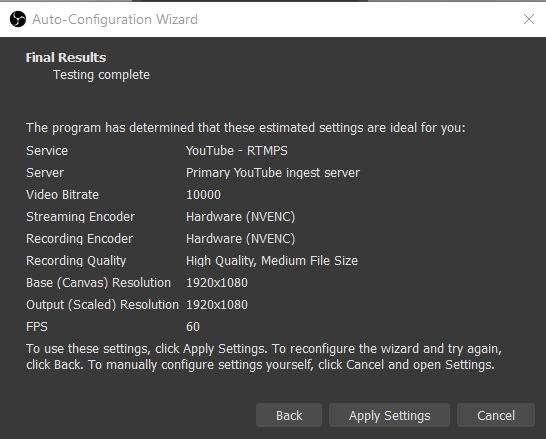Viewport: 546px width, 439px height.
Task: Click Apply Settings button
Action: 389,415
